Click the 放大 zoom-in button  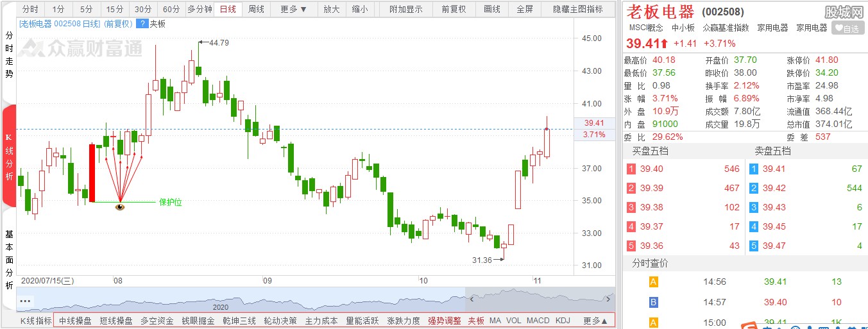click(x=331, y=9)
